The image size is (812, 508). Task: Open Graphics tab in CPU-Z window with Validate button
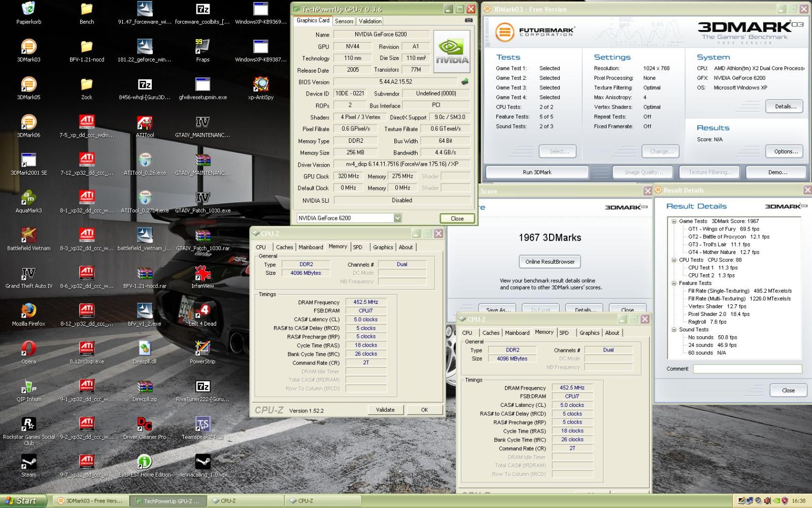[383, 247]
